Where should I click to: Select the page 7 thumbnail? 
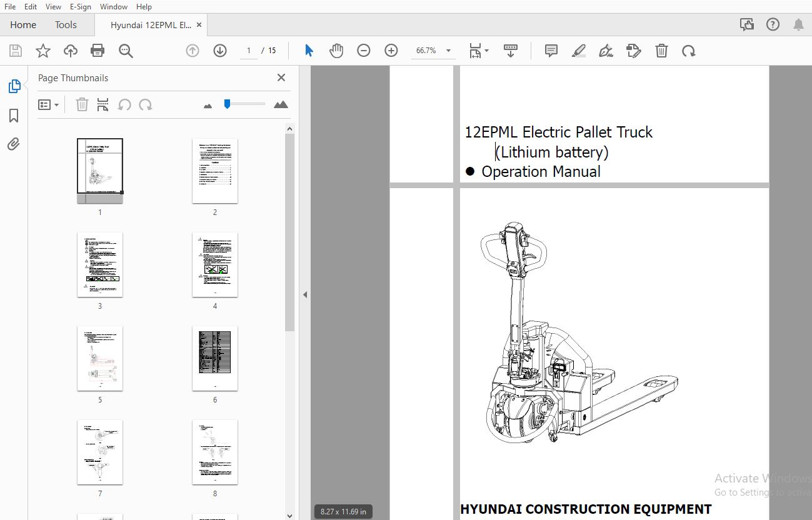point(100,452)
